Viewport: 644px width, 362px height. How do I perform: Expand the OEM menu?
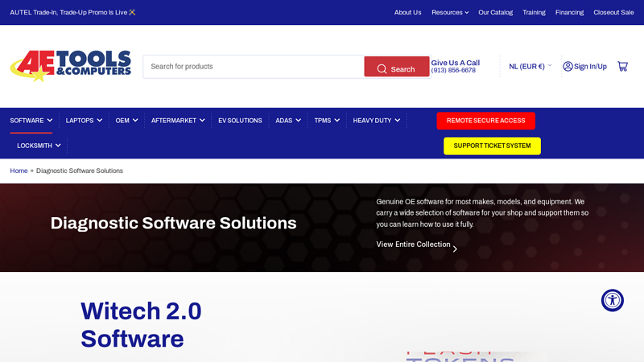[126, 121]
